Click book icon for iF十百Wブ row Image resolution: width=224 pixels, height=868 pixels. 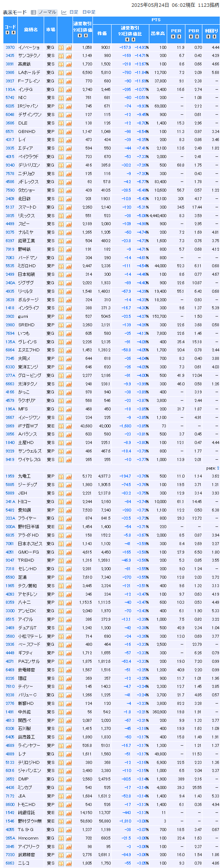point(61,426)
